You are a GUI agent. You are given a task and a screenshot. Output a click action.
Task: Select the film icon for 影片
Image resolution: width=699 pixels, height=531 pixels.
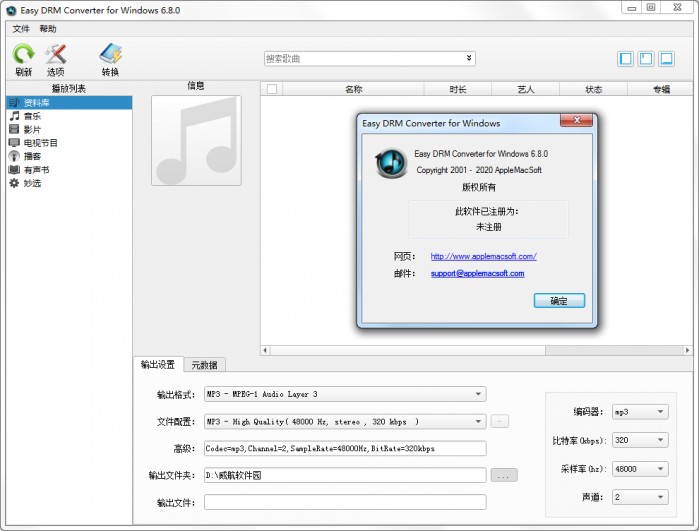[14, 129]
